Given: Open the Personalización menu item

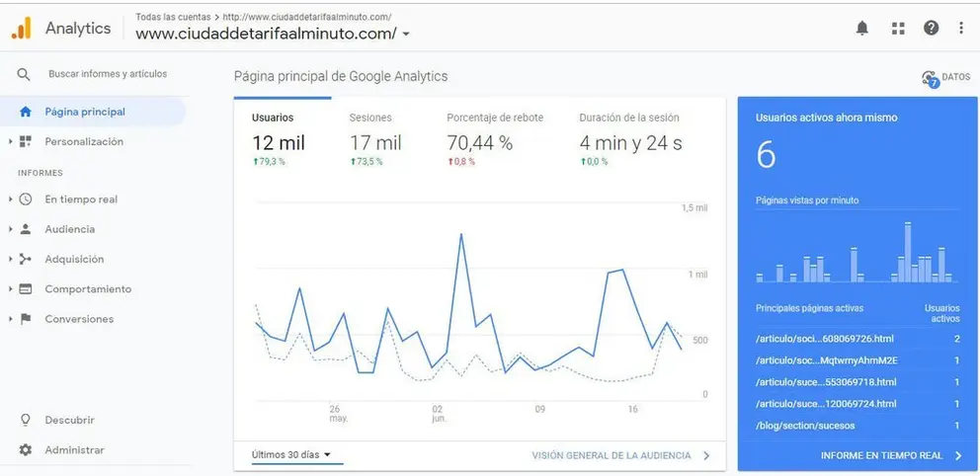Looking at the screenshot, I should pyautogui.click(x=84, y=142).
